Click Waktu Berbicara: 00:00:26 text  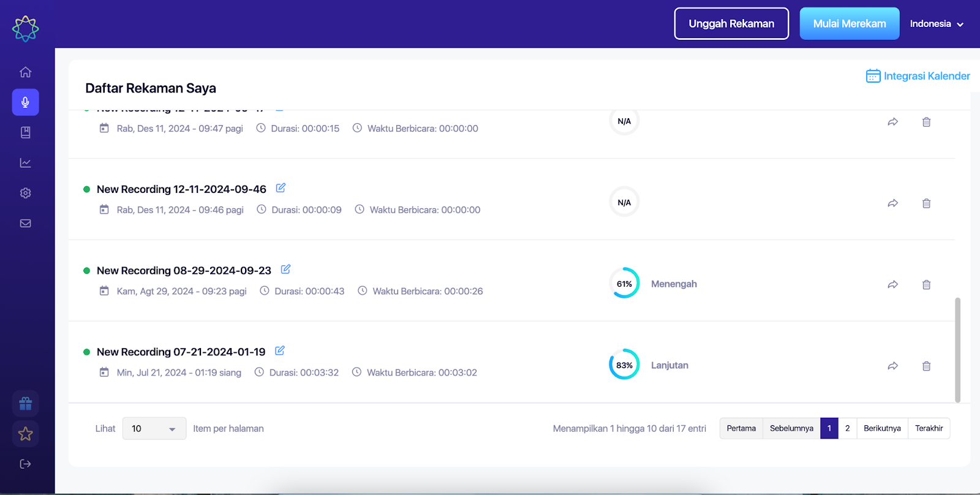428,291
